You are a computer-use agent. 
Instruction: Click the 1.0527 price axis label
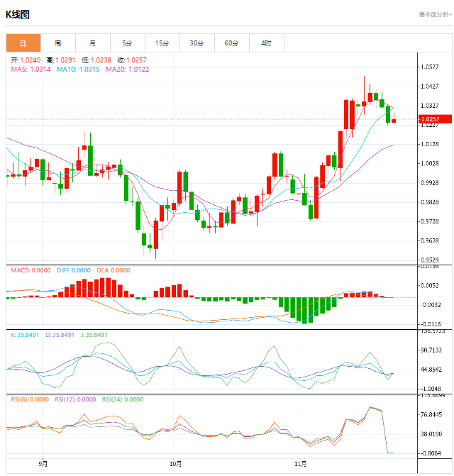[x=429, y=67]
